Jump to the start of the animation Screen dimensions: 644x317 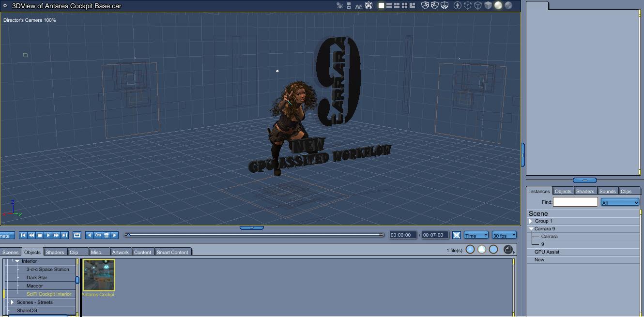coord(23,235)
